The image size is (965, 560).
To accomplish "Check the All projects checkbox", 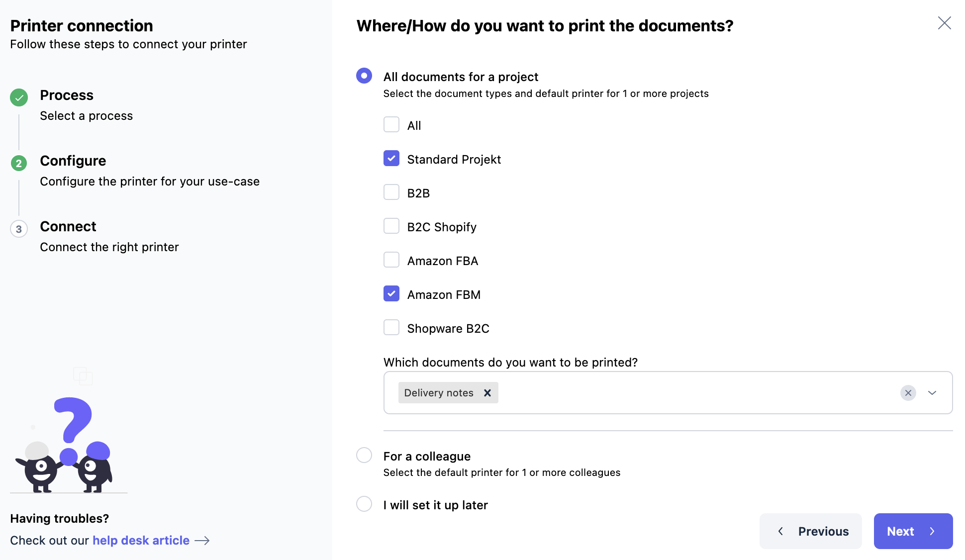I will [x=391, y=125].
